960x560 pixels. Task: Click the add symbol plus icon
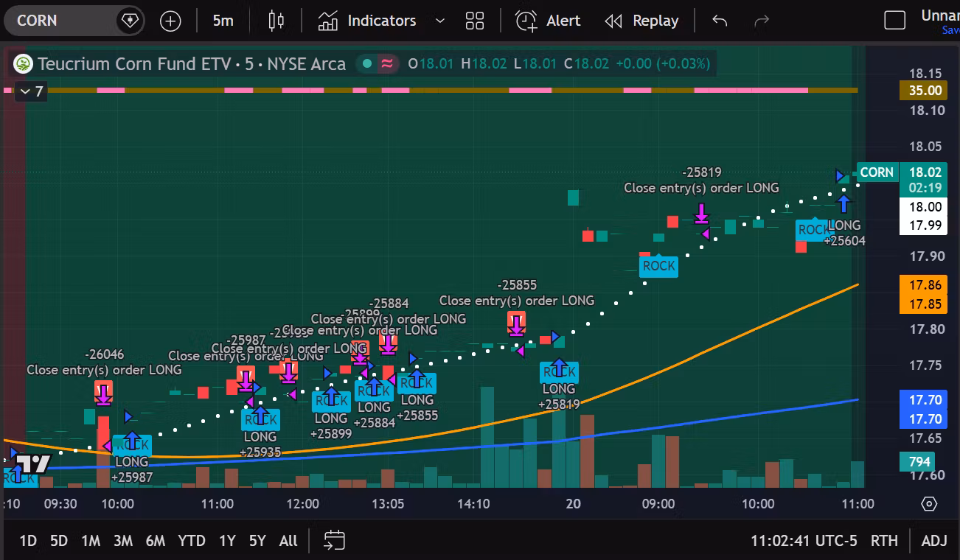[x=170, y=21]
